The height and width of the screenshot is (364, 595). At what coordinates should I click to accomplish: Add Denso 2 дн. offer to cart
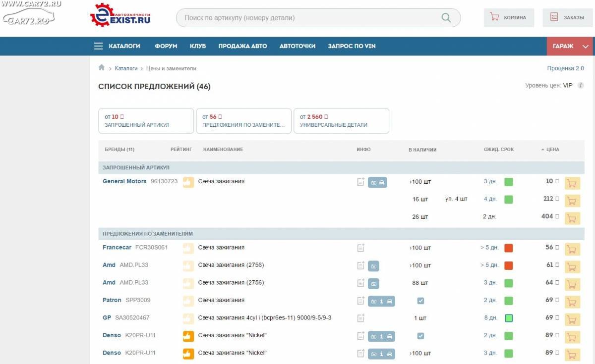(572, 337)
